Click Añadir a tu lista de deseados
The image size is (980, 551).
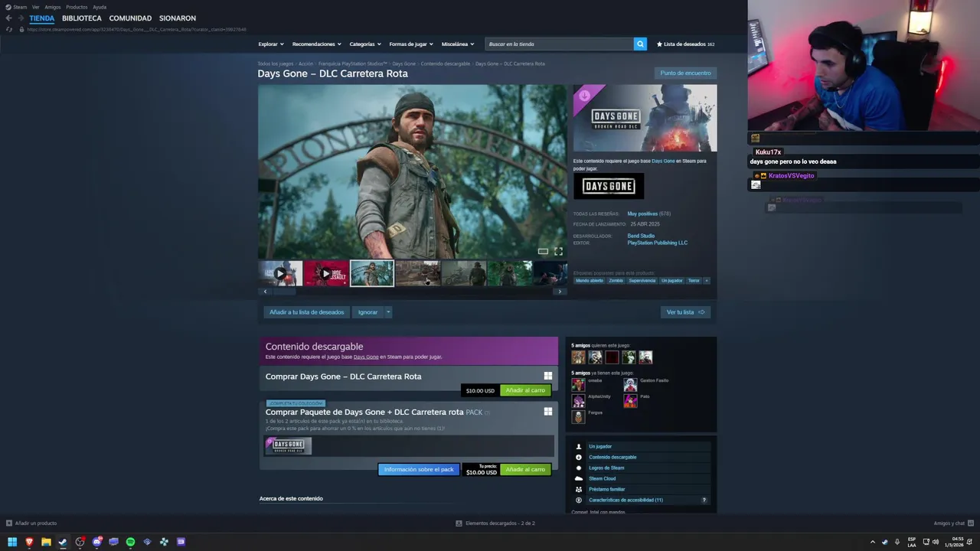click(306, 312)
